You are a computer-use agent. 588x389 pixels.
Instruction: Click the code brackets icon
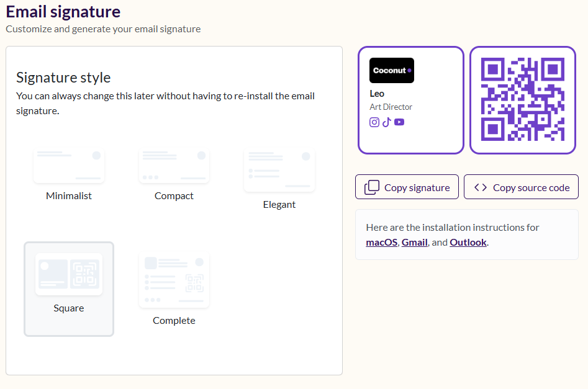tap(481, 187)
